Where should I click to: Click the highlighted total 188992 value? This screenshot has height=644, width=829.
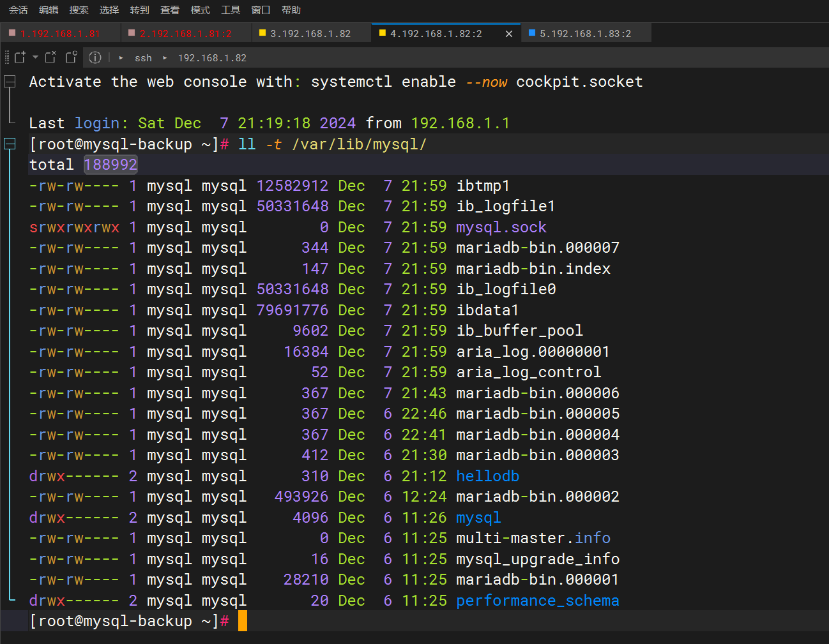pyautogui.click(x=110, y=165)
